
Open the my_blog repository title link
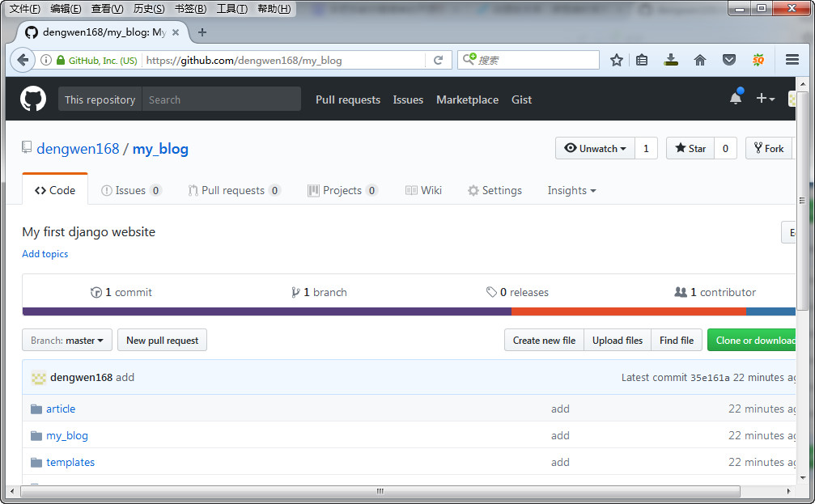[160, 149]
